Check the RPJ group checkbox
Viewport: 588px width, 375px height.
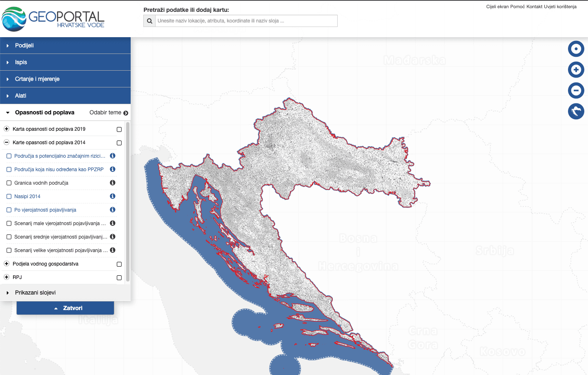[x=119, y=278]
